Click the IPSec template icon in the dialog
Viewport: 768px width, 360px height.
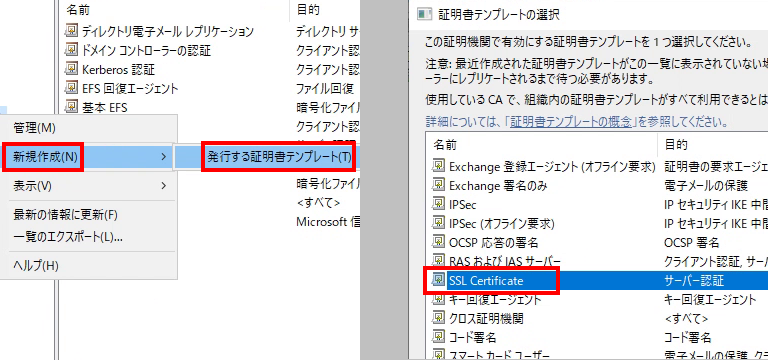(x=438, y=204)
